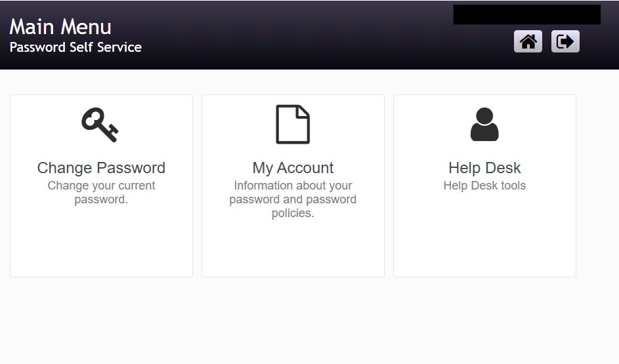Select 'Help Desk tools' description

(x=484, y=186)
